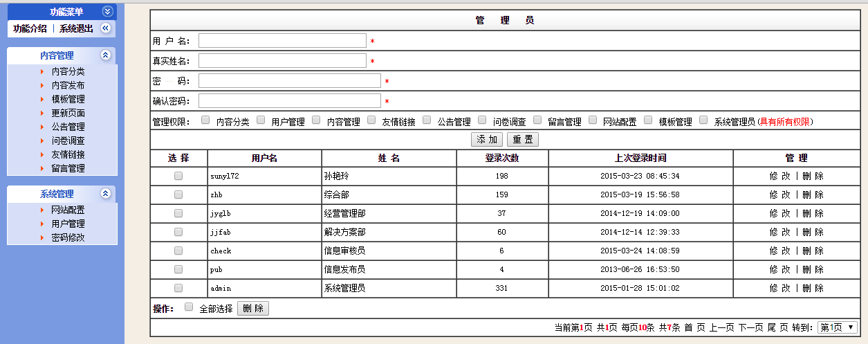Image resolution: width=868 pixels, height=344 pixels.
Task: Click 删除 for user check
Action: coord(813,251)
